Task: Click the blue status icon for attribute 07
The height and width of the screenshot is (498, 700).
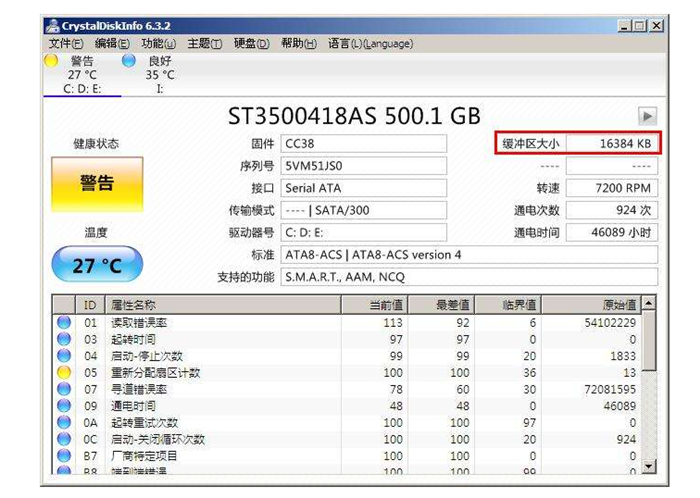Action: pos(64,389)
